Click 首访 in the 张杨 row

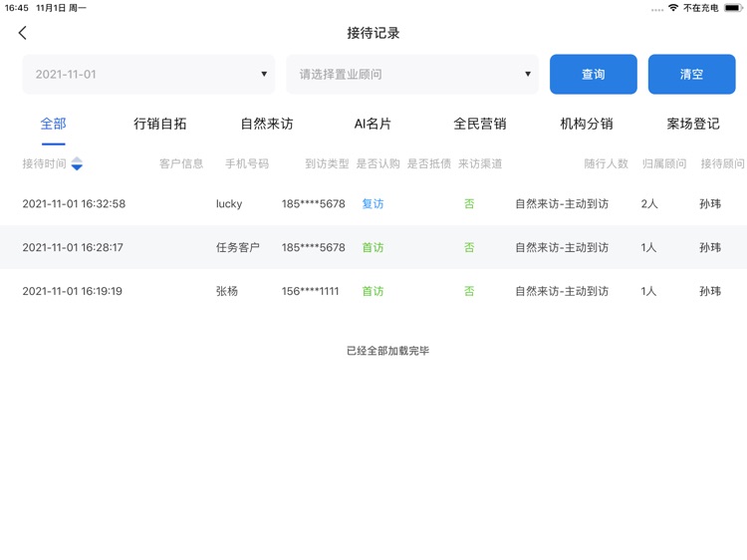(x=373, y=291)
